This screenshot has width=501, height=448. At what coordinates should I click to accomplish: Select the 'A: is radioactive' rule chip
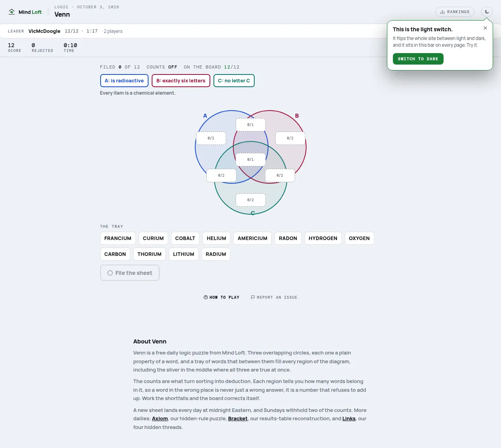point(124,81)
